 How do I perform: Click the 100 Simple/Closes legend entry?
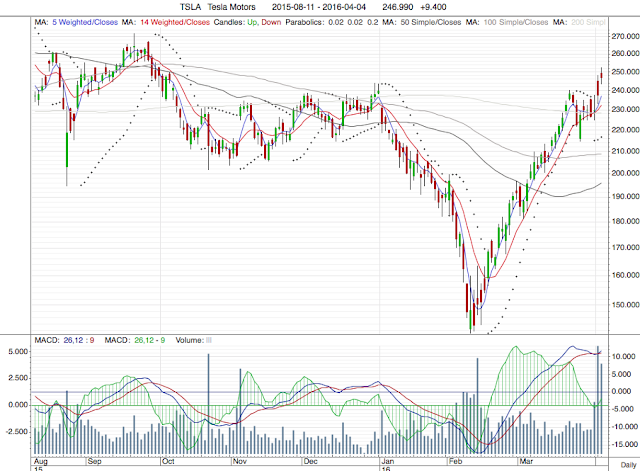[x=516, y=22]
